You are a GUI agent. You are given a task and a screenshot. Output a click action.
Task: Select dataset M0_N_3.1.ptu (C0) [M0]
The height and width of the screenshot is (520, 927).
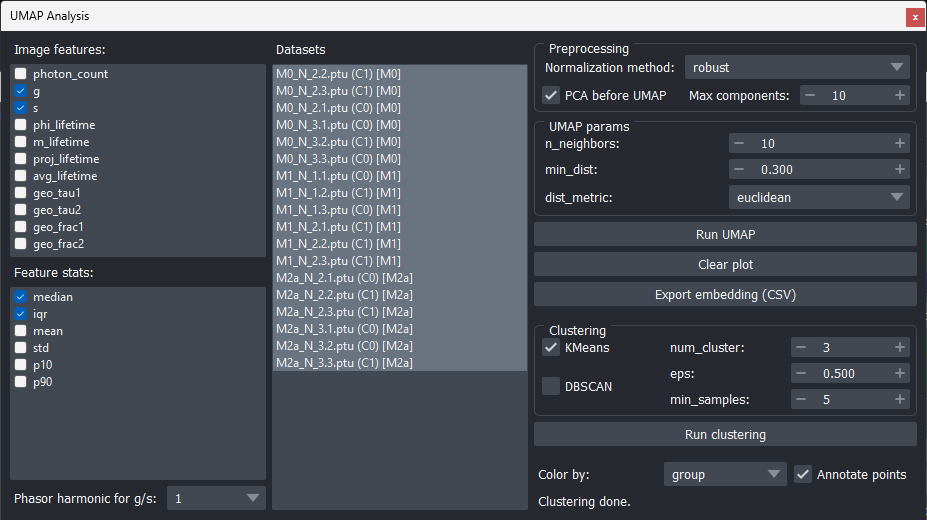click(400, 125)
